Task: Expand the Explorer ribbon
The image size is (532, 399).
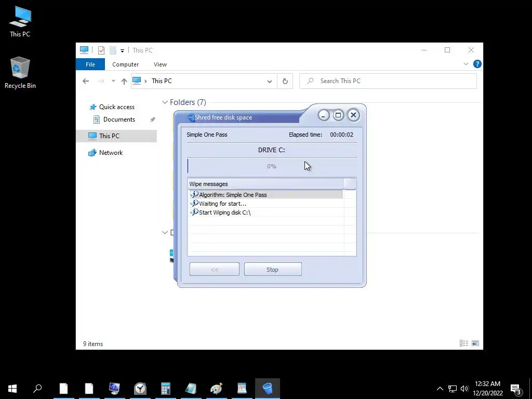Action: 466,64
